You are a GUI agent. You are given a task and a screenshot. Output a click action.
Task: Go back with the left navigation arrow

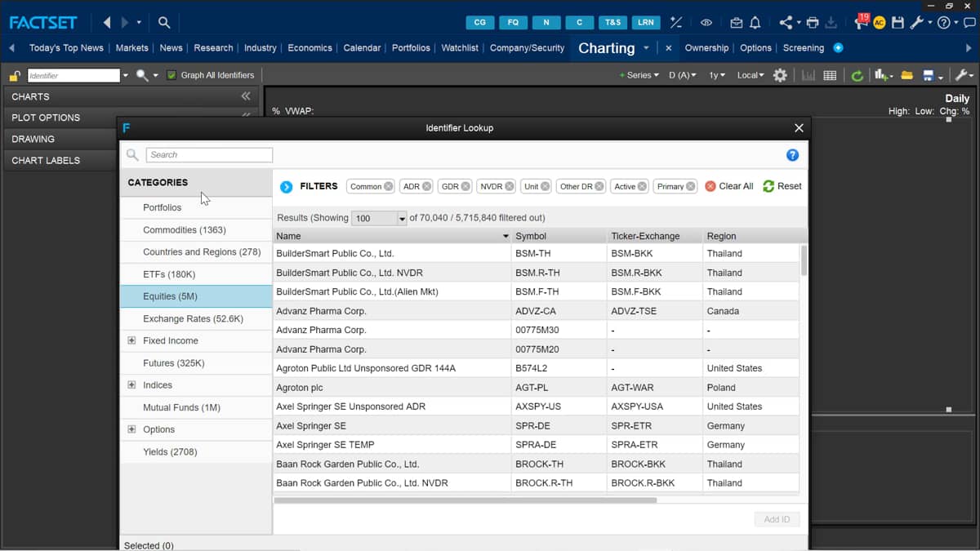pyautogui.click(x=107, y=23)
